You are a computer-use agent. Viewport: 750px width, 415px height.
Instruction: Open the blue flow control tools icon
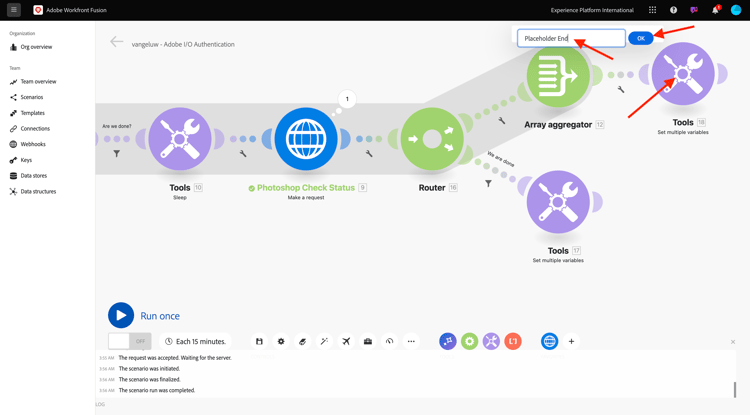448,341
